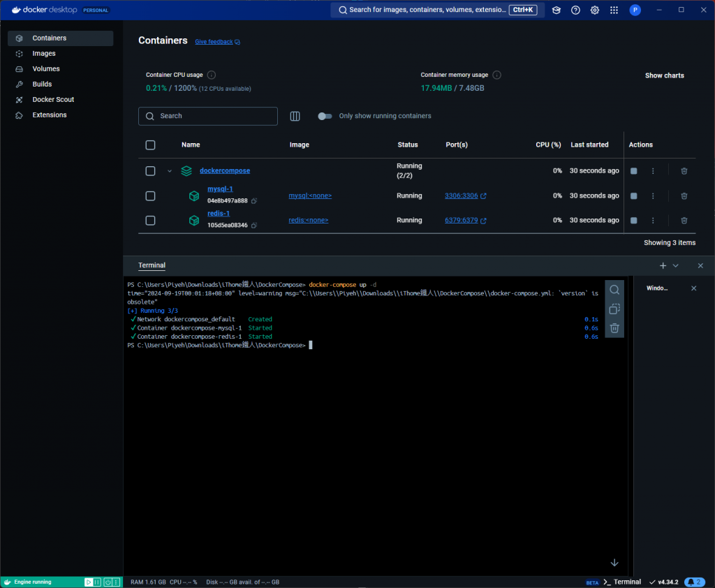Image resolution: width=715 pixels, height=588 pixels.
Task: Search within the terminal output
Action: click(614, 290)
